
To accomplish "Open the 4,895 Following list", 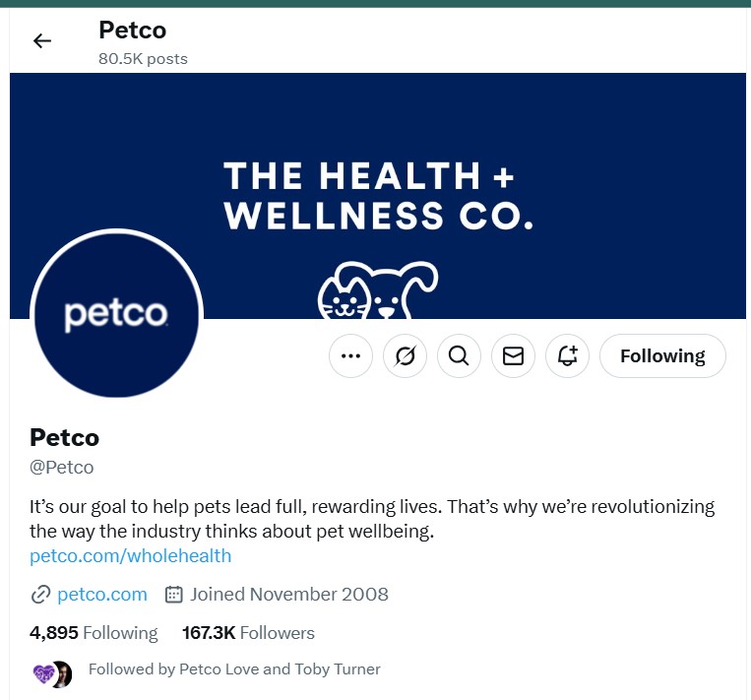I will (94, 632).
